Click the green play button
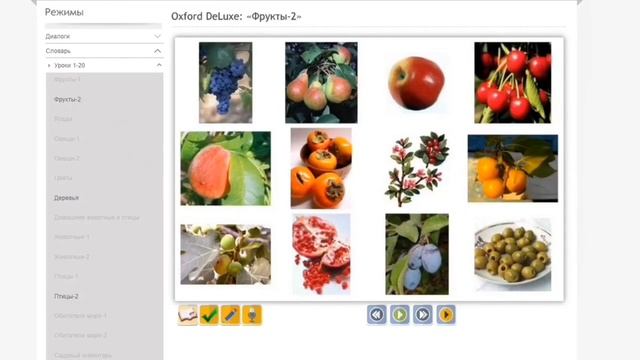The width and height of the screenshot is (640, 360). pos(400,315)
